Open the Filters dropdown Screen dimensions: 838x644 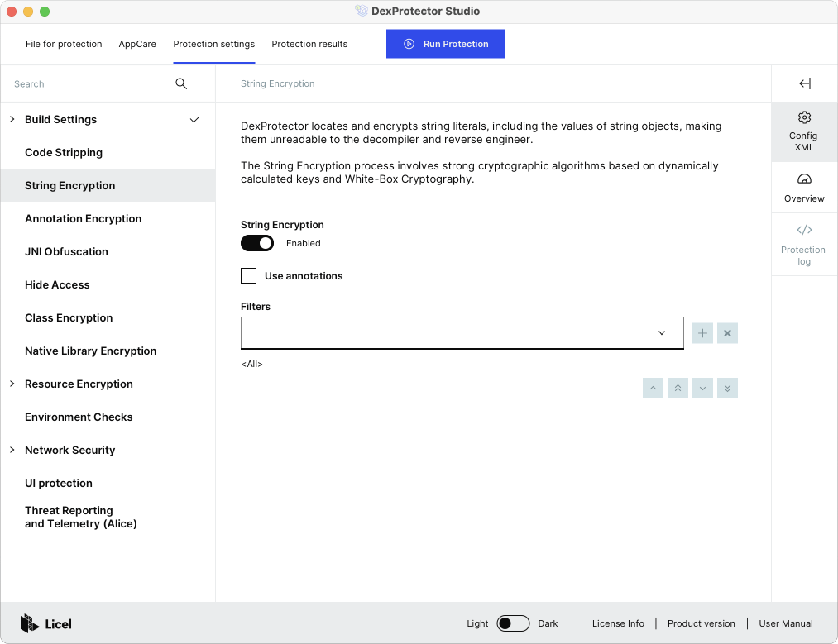(x=462, y=333)
